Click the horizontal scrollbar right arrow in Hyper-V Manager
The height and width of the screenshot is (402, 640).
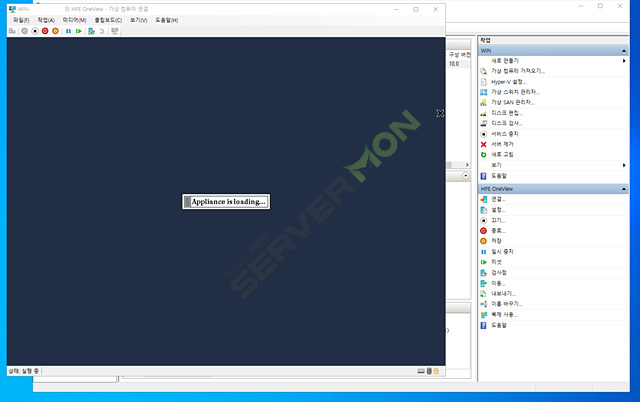point(467,165)
